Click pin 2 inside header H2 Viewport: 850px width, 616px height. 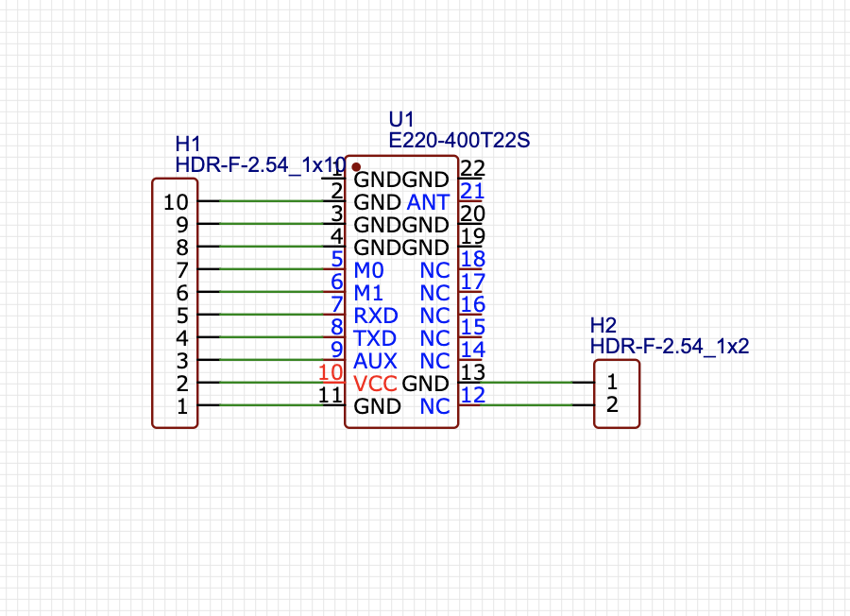pos(612,405)
